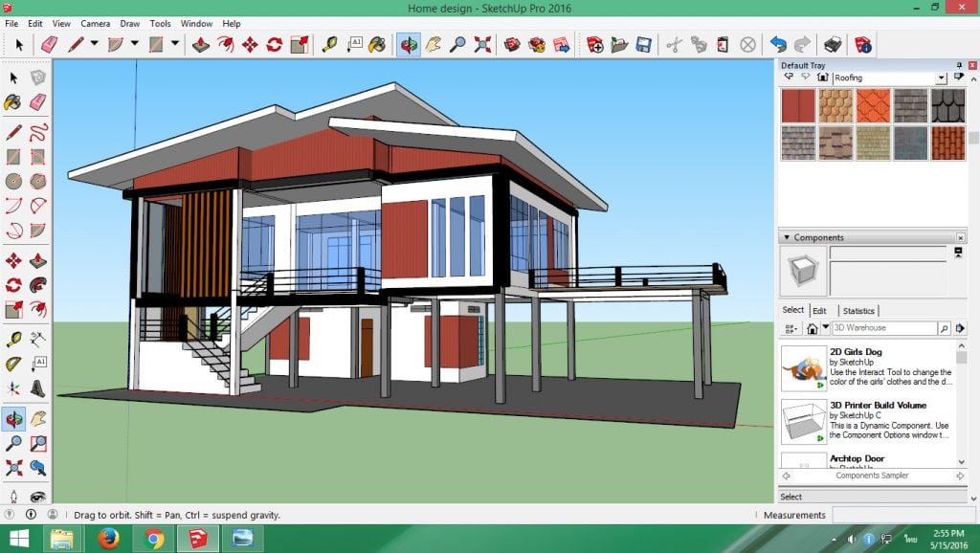This screenshot has width=980, height=553.
Task: Select the 3D Text tool in left toolbar
Action: [x=38, y=388]
